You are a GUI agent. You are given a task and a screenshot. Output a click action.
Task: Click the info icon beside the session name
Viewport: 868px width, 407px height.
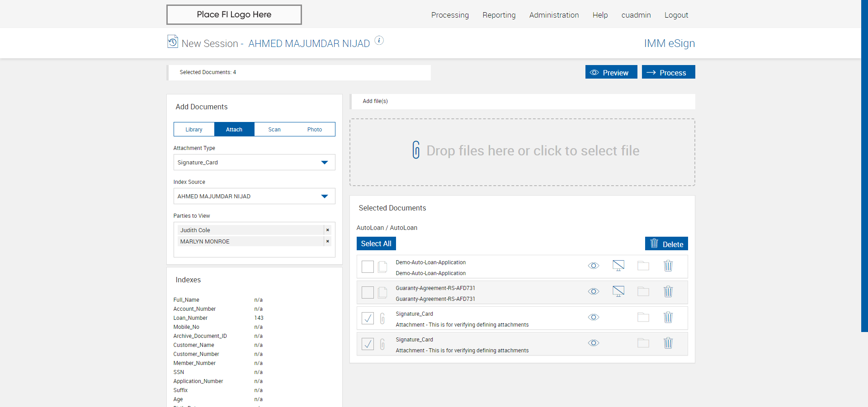(379, 41)
